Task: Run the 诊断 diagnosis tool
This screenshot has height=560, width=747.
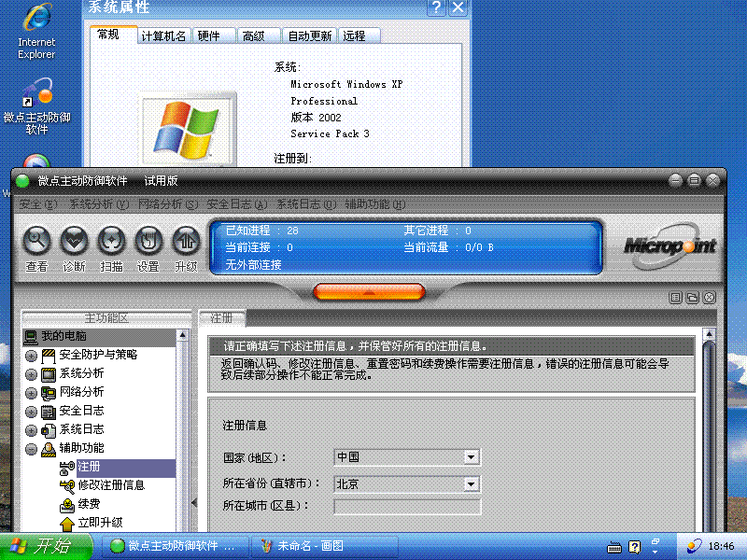Action: [x=74, y=242]
